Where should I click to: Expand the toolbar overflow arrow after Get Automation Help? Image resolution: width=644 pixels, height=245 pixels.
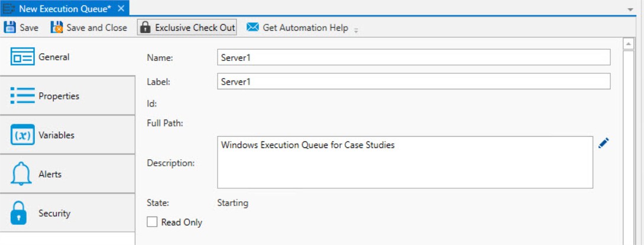point(356,30)
